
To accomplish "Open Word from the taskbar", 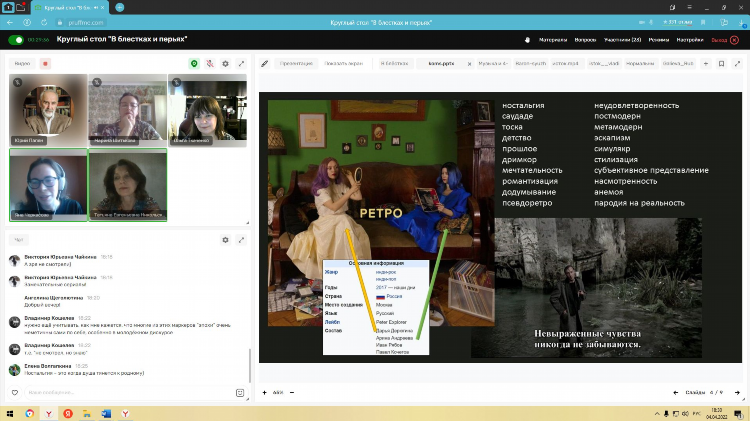I will (106, 413).
